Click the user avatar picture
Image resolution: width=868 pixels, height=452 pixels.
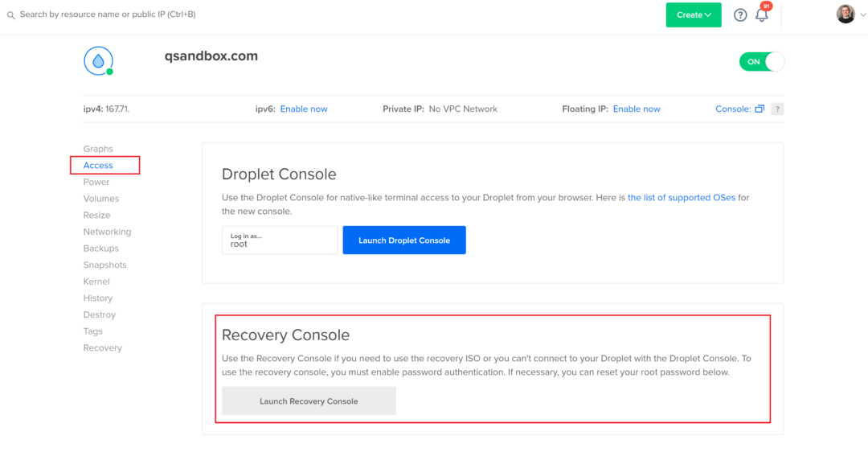(845, 14)
